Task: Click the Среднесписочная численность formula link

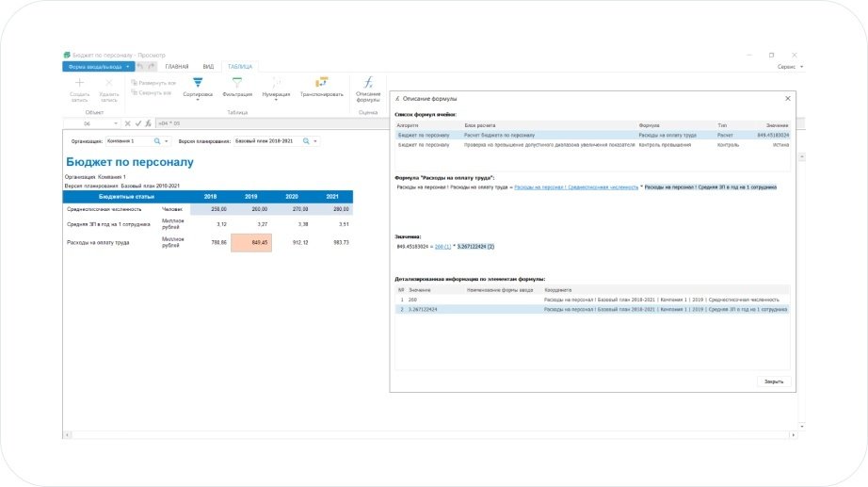Action: (x=576, y=187)
